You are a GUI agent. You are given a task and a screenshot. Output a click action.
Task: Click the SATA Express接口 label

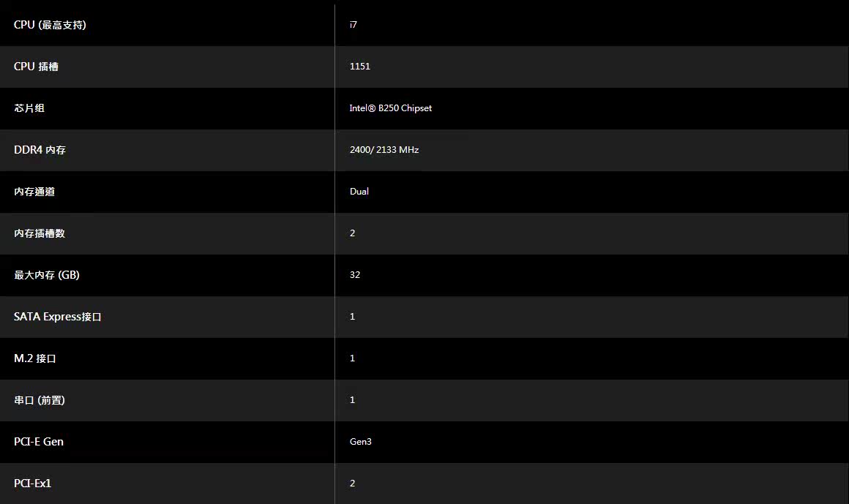[57, 317]
